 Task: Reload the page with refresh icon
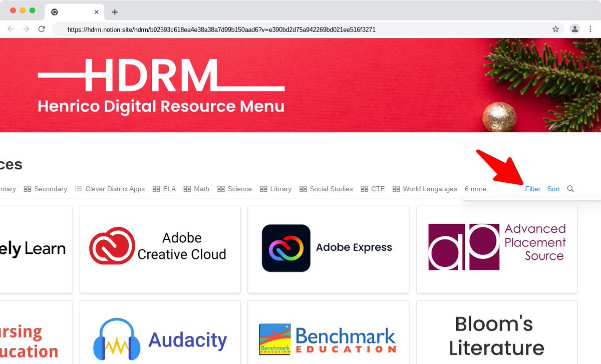(42, 29)
